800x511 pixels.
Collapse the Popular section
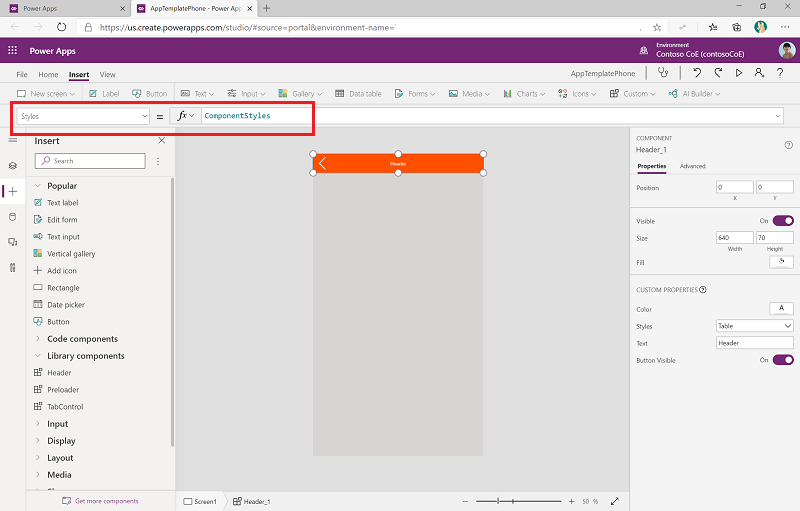coord(37,186)
